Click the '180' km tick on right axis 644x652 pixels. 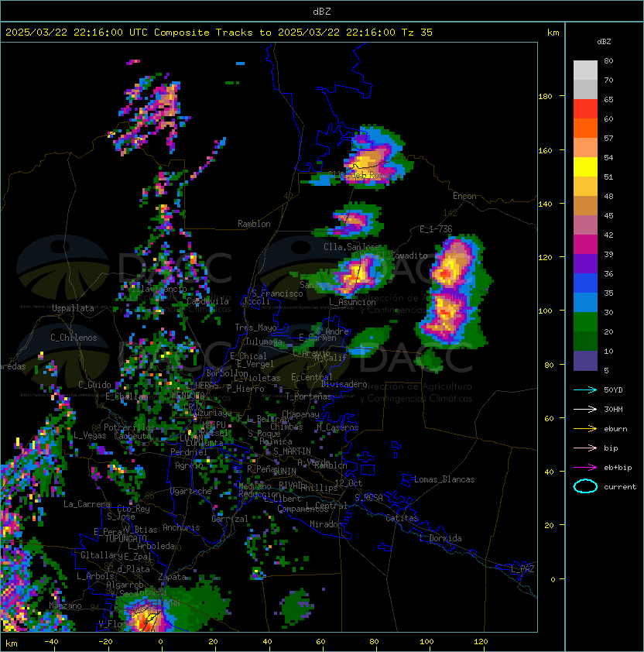[545, 97]
